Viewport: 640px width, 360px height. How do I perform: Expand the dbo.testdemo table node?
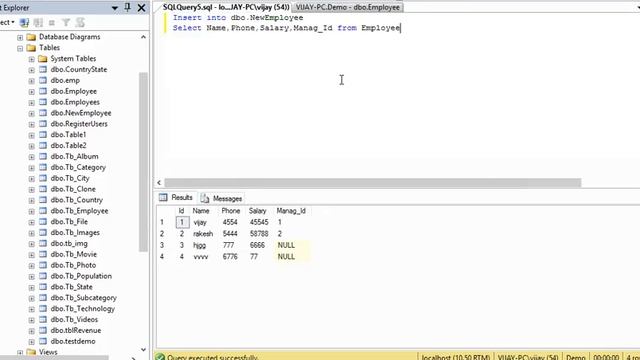[x=31, y=342]
